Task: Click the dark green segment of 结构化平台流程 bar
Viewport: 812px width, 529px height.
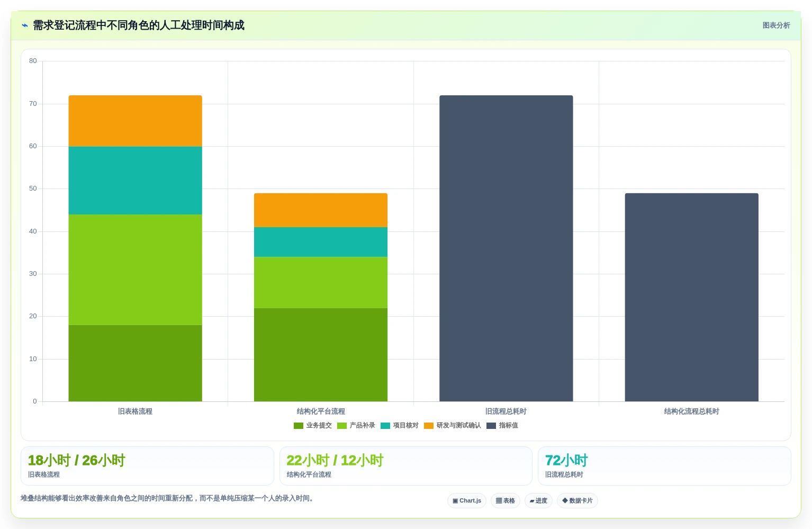Action: 321,355
